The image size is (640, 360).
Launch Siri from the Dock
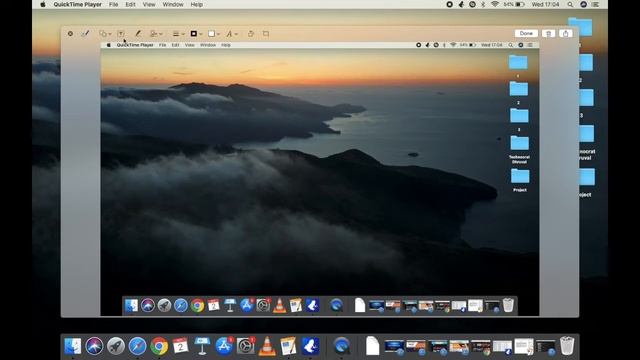tap(94, 346)
